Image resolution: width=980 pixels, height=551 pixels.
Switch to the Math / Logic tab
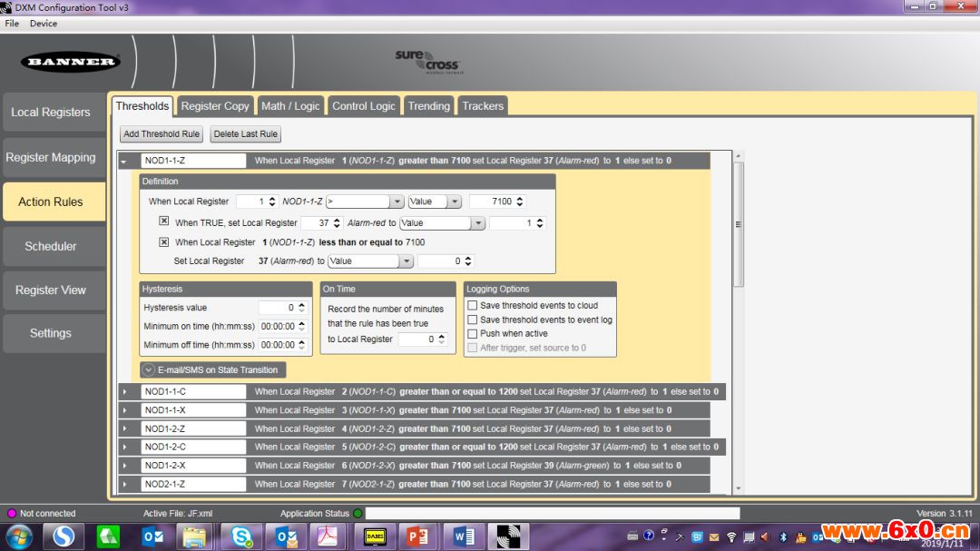tap(290, 105)
